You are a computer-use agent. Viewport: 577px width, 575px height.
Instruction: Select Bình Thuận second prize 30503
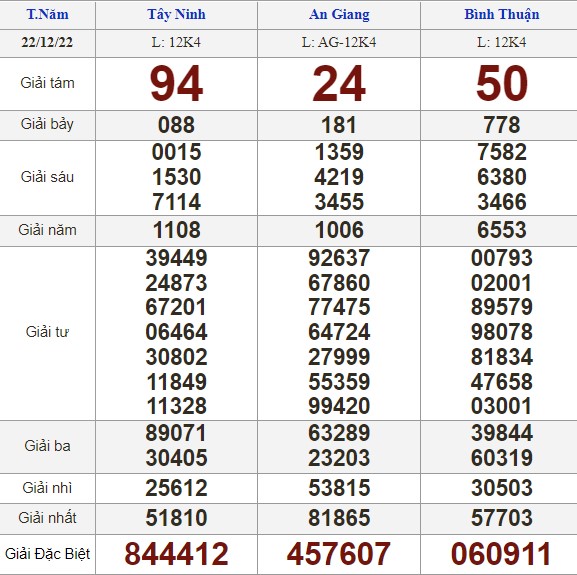(x=502, y=488)
